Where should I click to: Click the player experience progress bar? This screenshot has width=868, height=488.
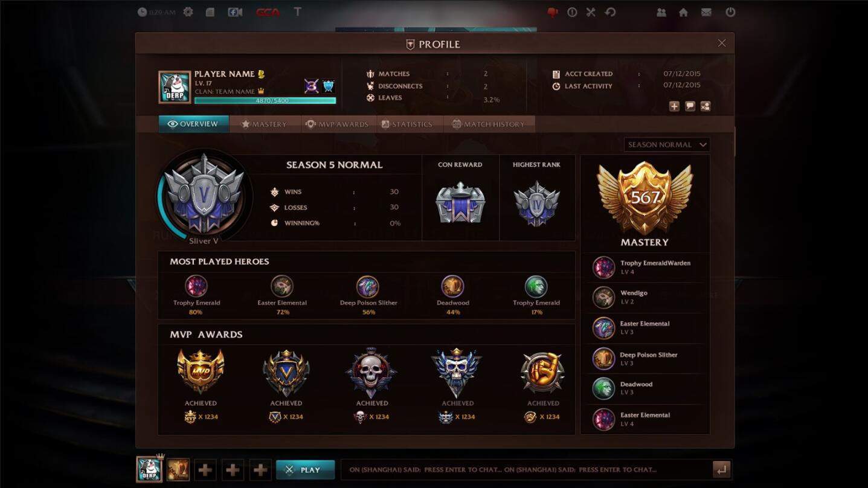(x=265, y=101)
